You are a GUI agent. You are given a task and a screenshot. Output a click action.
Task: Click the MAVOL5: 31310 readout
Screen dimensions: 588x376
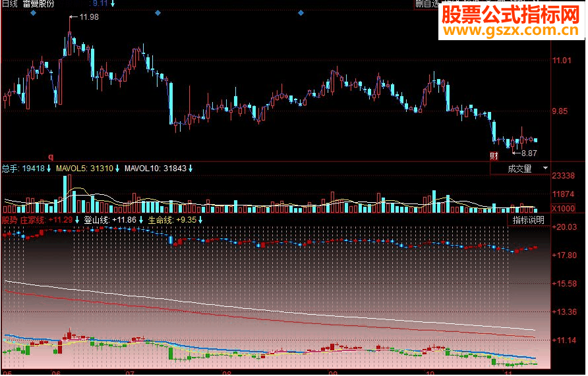[x=84, y=169]
